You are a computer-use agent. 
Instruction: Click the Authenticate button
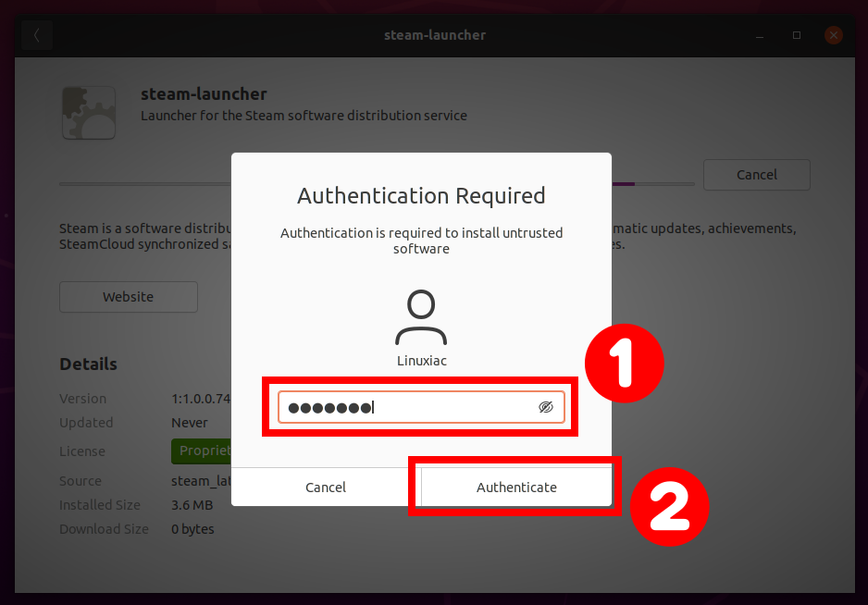tap(516, 487)
